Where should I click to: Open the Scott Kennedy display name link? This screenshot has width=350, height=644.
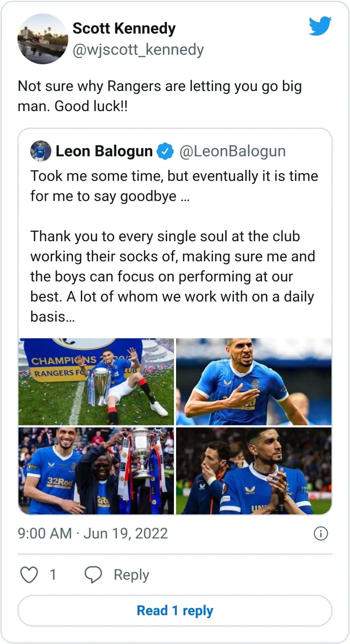pos(124,29)
